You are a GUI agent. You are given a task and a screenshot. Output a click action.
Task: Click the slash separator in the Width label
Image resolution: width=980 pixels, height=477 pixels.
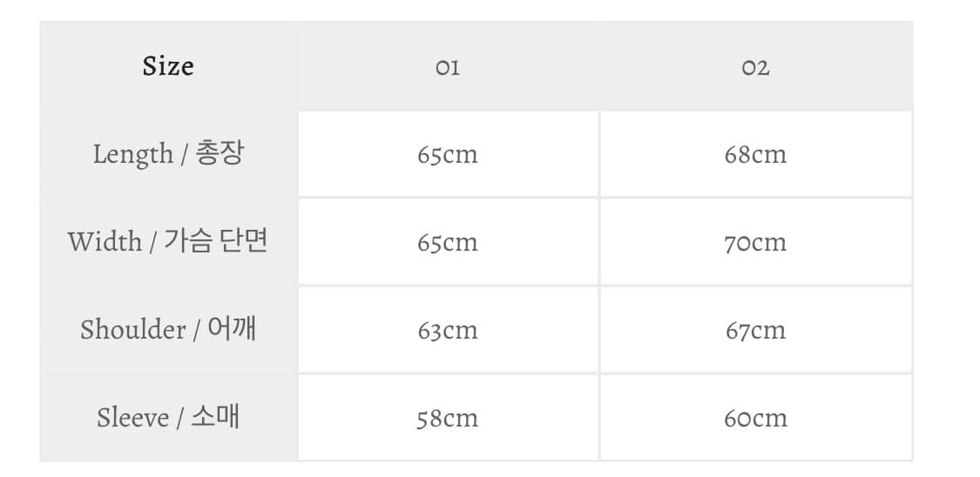click(152, 243)
